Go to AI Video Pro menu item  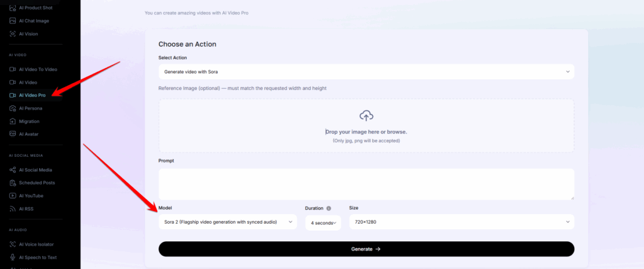(x=32, y=95)
